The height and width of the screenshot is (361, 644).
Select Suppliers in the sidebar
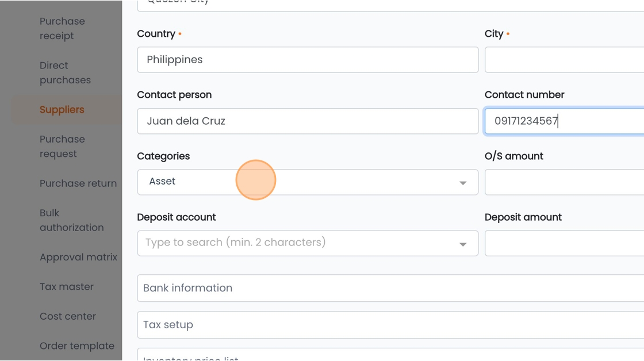[62, 110]
